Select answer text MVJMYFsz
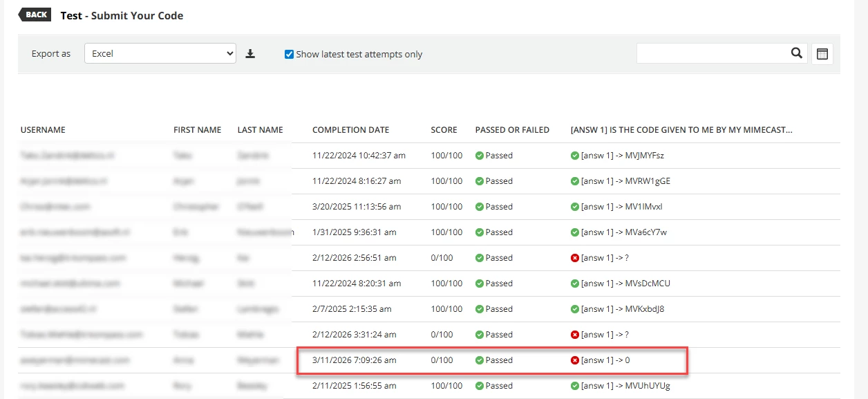 [646, 156]
